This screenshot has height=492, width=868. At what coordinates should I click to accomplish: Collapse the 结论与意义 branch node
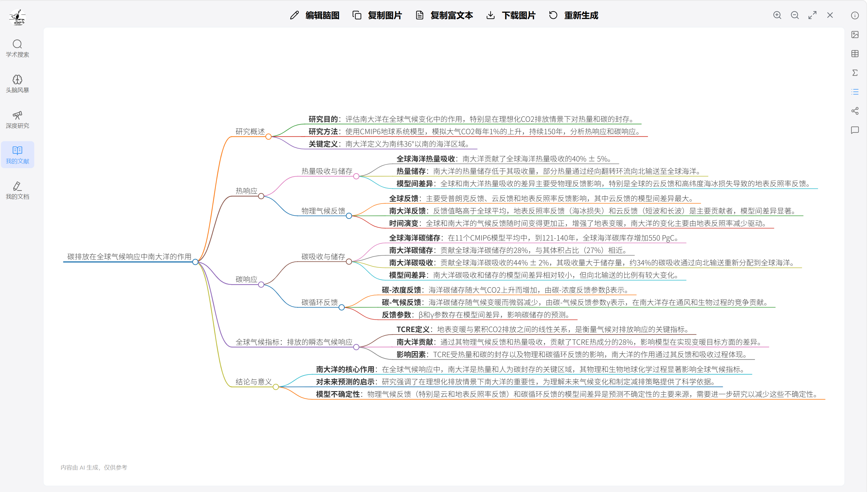click(276, 387)
